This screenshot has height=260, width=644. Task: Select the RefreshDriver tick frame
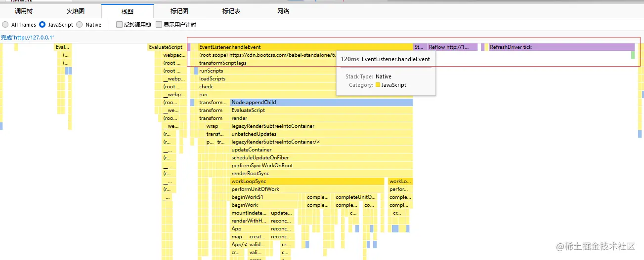[x=561, y=47]
